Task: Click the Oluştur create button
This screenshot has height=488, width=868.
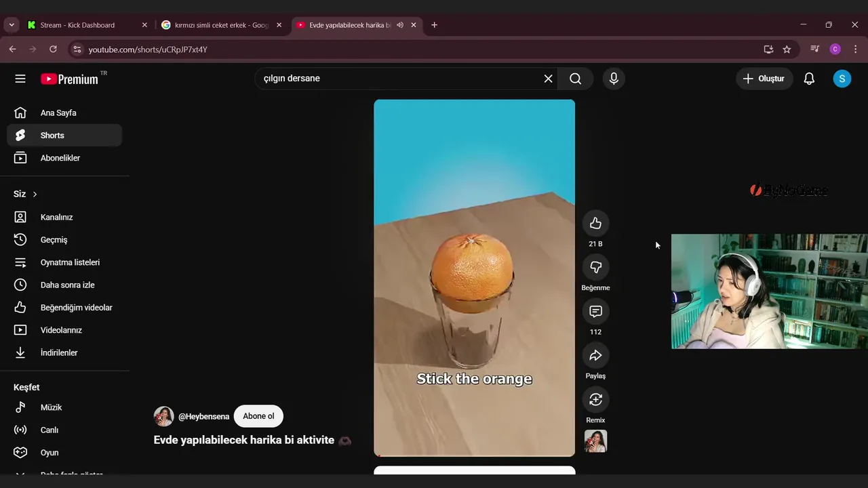Action: pos(764,79)
